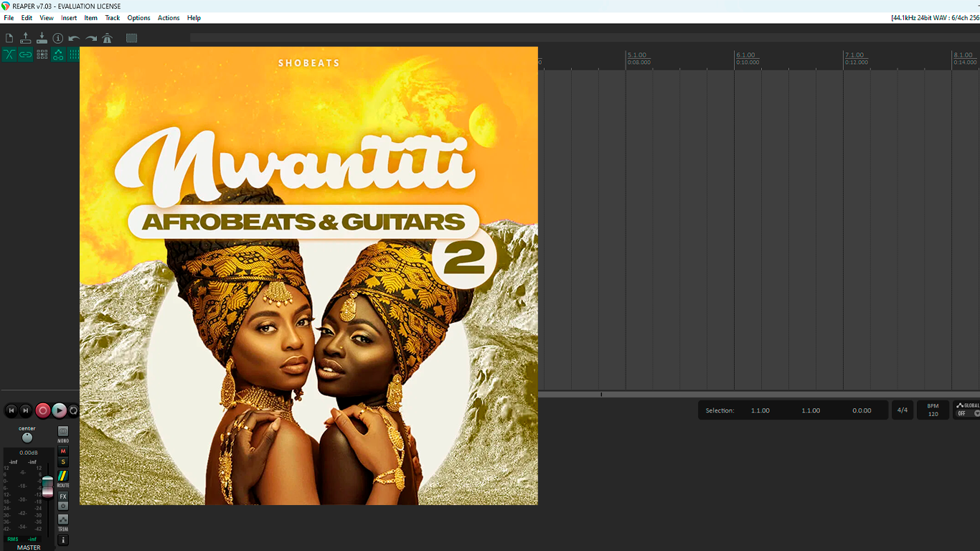Click selection length field 0.0.00
Viewport: 980px width, 551px height.
tap(862, 410)
